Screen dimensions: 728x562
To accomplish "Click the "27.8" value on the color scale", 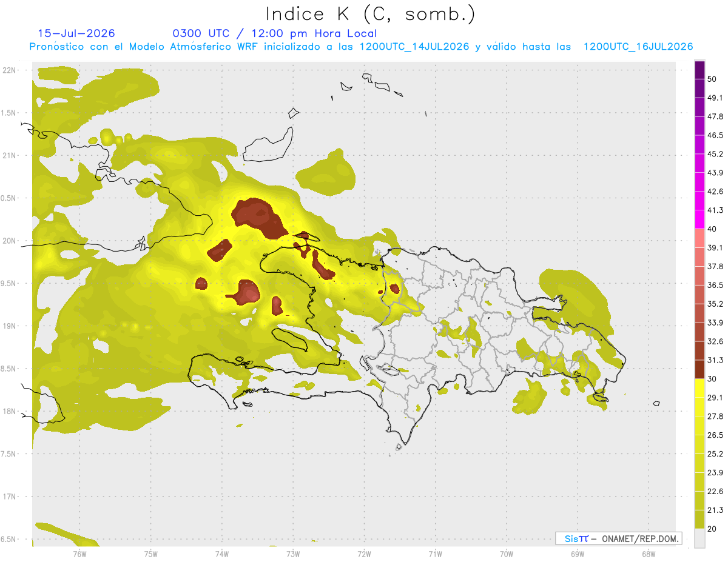I will click(715, 416).
